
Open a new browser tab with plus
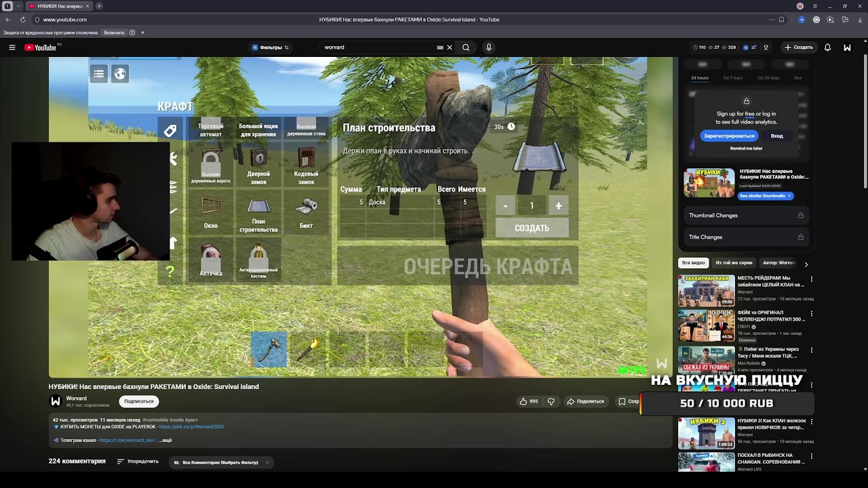[99, 6]
